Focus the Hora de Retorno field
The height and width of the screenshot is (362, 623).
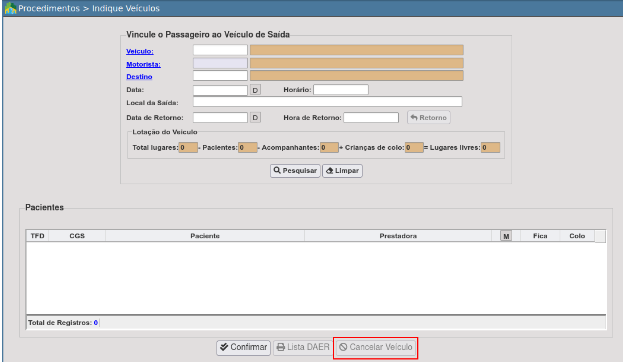371,118
